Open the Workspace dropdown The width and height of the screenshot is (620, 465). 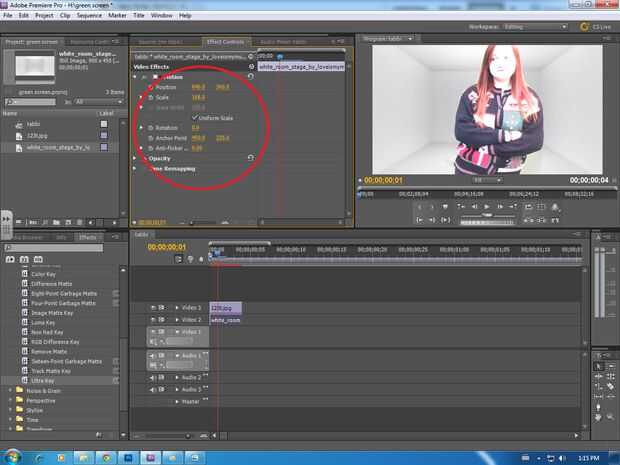tap(535, 26)
